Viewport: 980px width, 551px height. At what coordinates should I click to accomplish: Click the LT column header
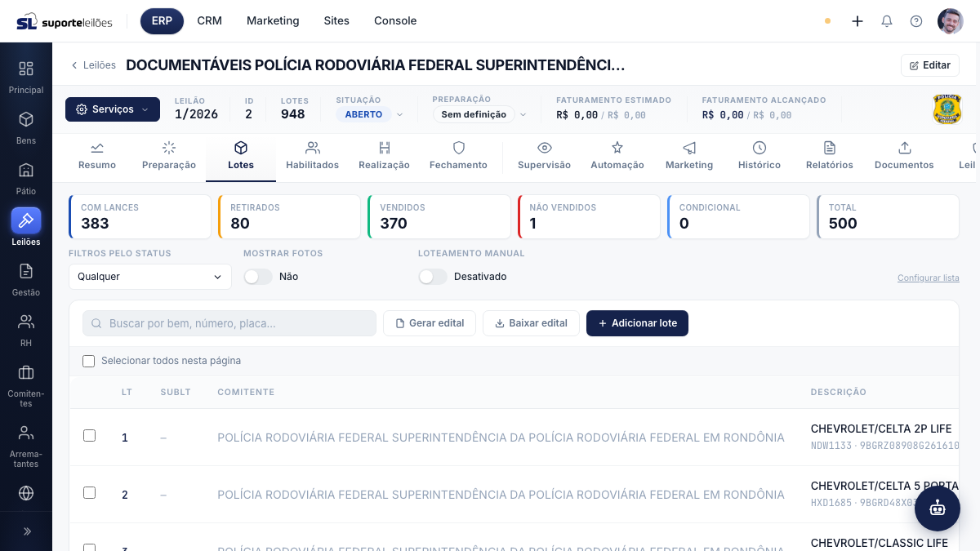[x=127, y=393]
